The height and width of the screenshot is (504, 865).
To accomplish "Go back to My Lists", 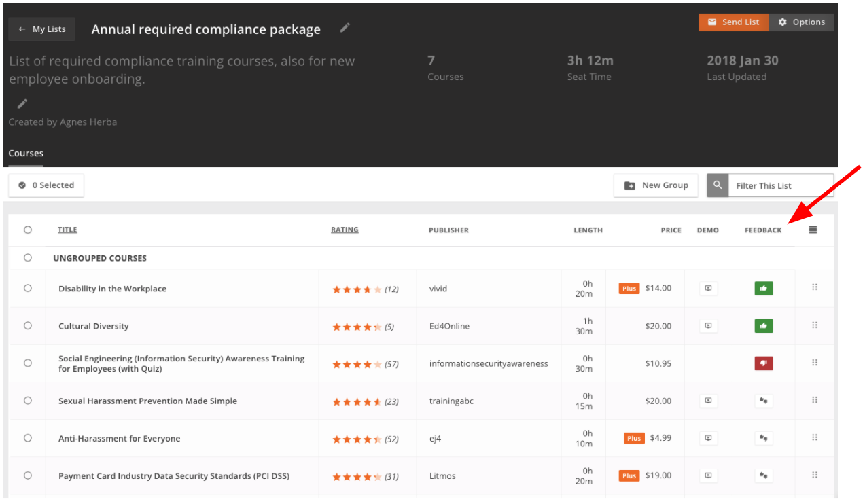I will tap(42, 29).
